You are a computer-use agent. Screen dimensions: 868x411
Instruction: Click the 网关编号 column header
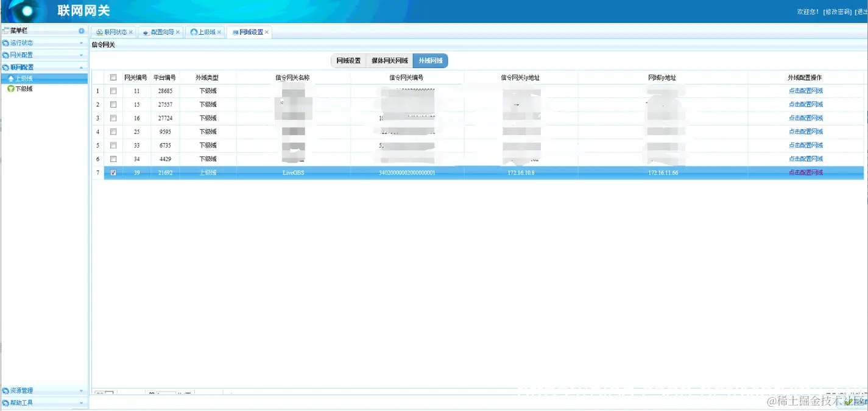136,77
